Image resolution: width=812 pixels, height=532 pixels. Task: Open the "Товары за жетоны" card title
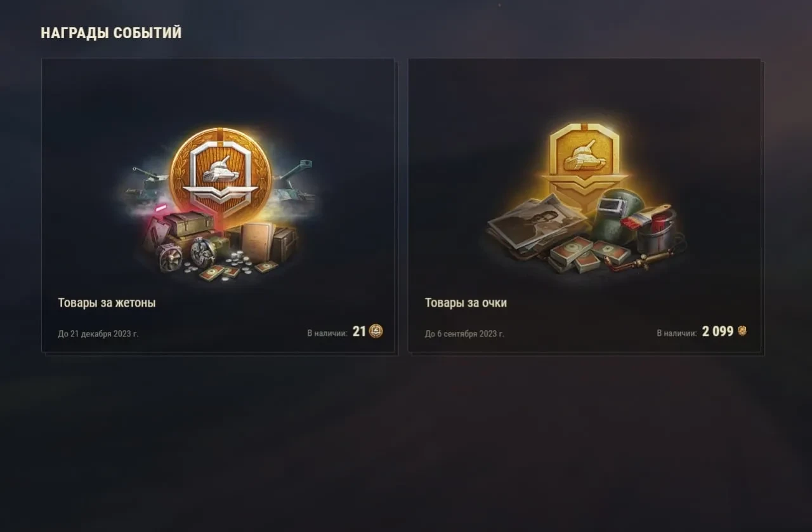pos(107,303)
